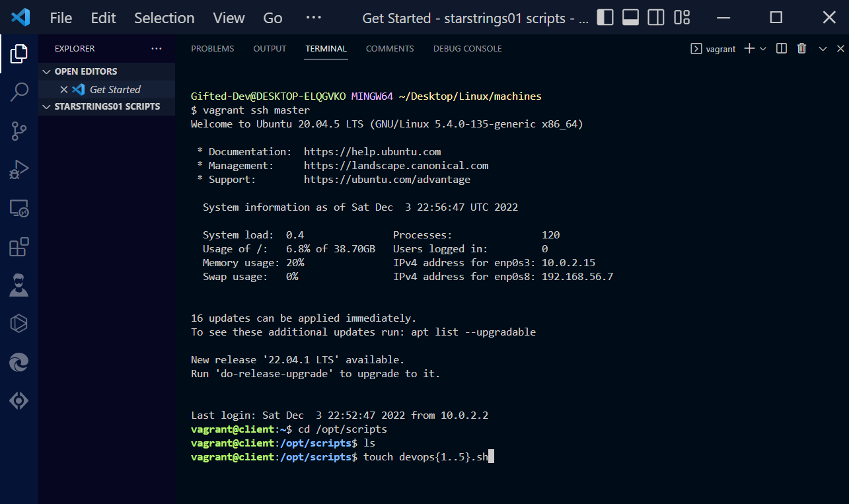Viewport: 849px width, 504px height.
Task: Collapse the Open Editors section
Action: pos(106,71)
